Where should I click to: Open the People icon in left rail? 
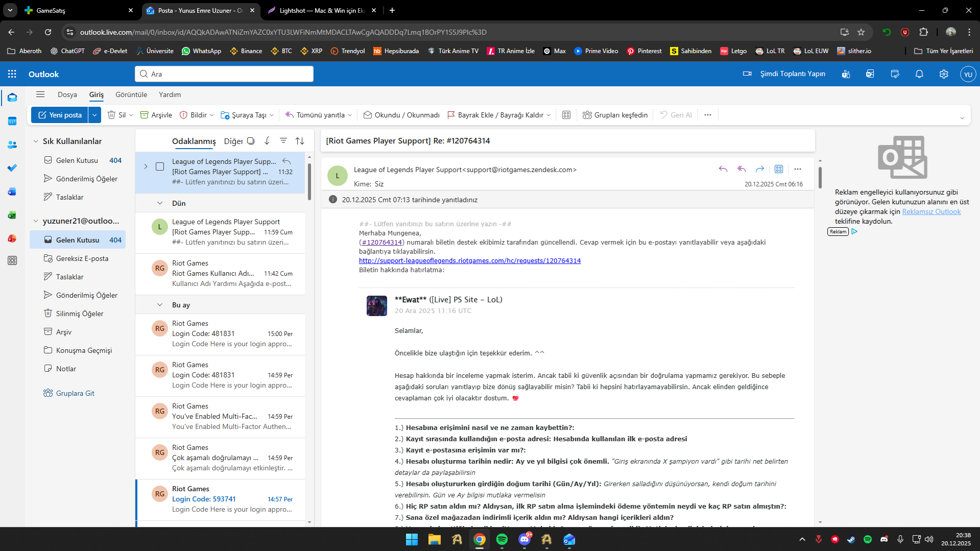coord(12,145)
